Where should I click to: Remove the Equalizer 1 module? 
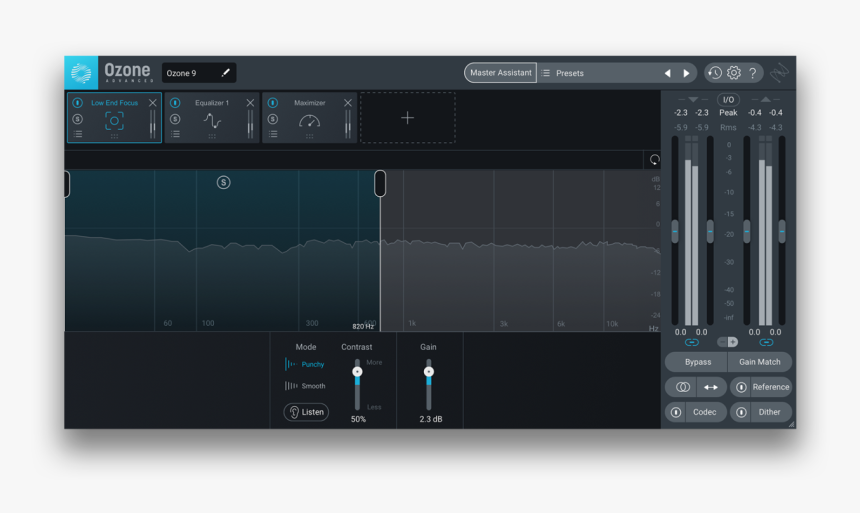click(250, 103)
